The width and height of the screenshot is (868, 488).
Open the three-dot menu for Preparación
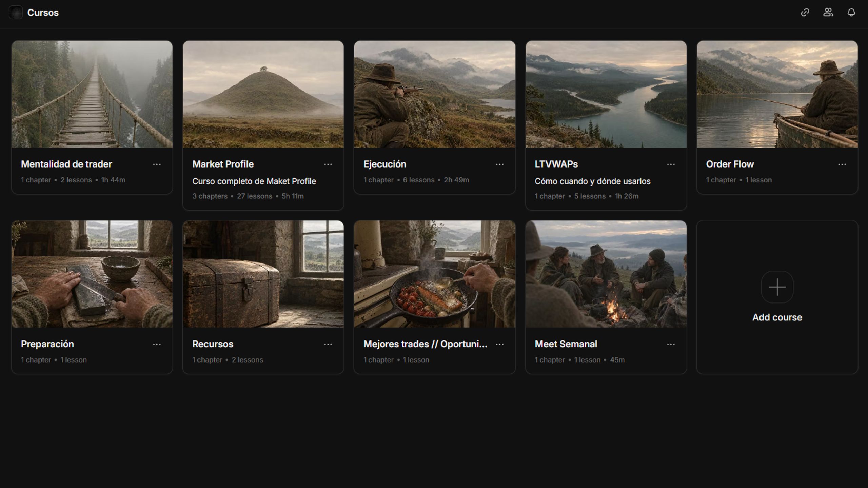(157, 344)
